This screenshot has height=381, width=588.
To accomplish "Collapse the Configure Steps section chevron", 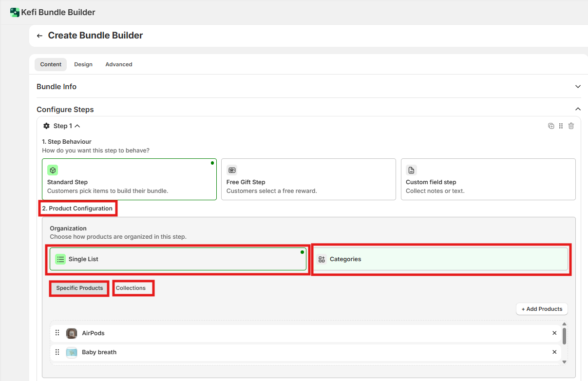I will (578, 109).
